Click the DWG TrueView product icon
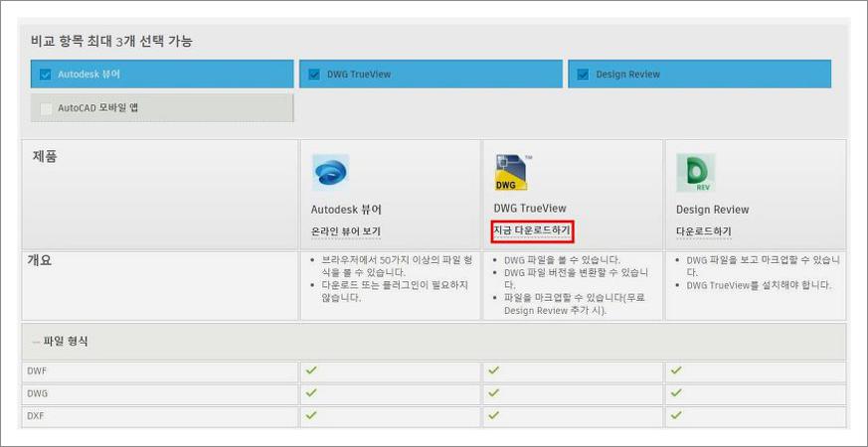 click(x=511, y=173)
